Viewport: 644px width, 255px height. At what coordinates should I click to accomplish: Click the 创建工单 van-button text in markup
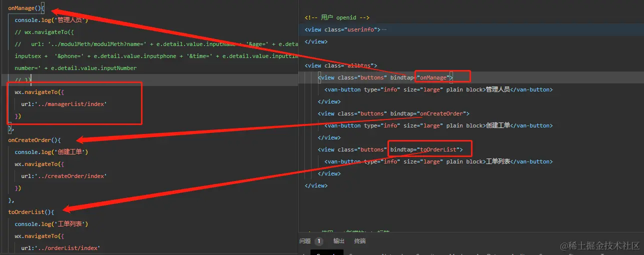(497, 125)
